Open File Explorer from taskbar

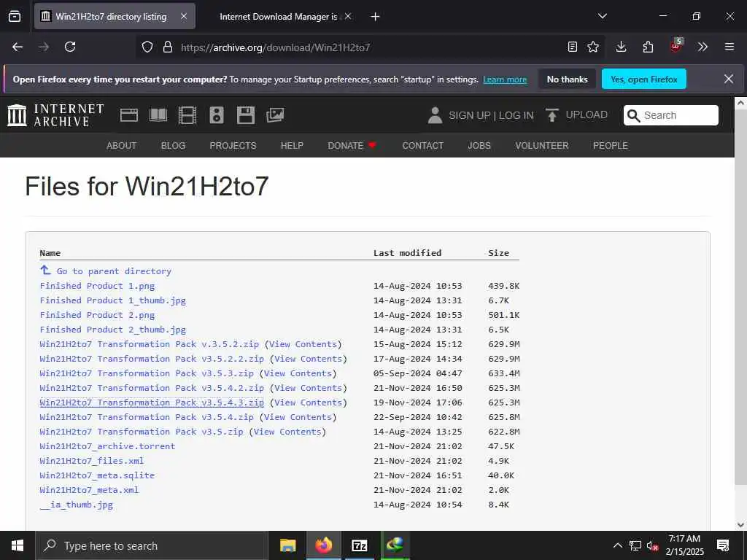(x=287, y=545)
